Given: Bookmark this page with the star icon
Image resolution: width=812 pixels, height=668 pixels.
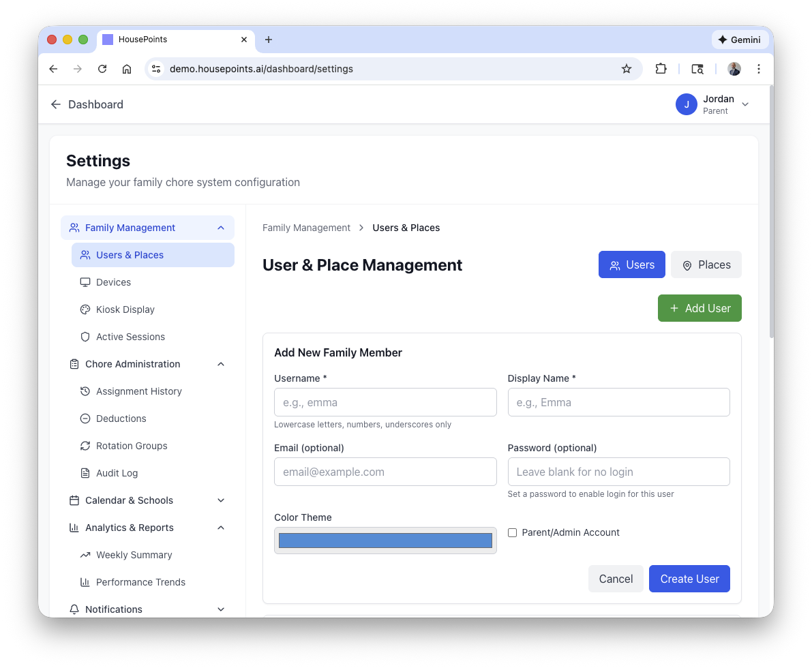Looking at the screenshot, I should pos(627,69).
